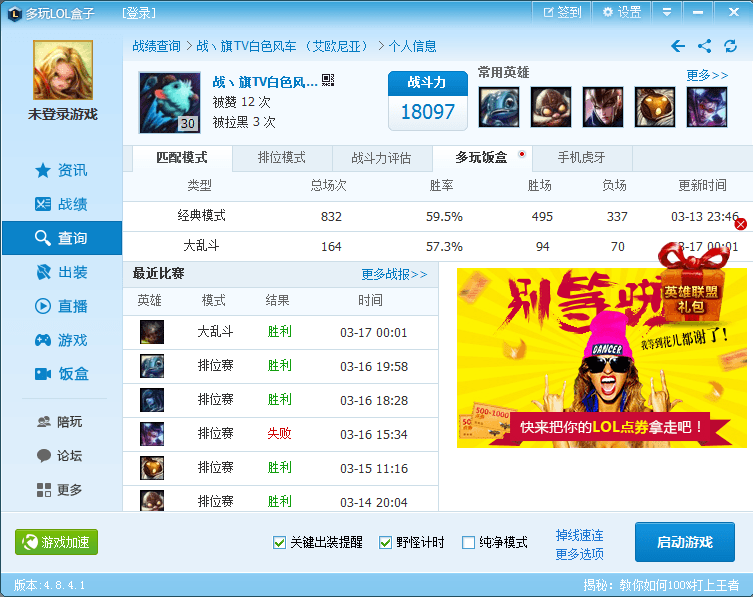Click the 更多选项 link

[x=580, y=554]
